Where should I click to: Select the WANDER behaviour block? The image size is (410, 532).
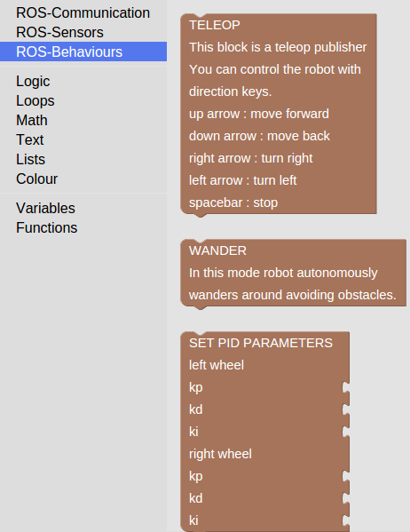click(x=293, y=274)
